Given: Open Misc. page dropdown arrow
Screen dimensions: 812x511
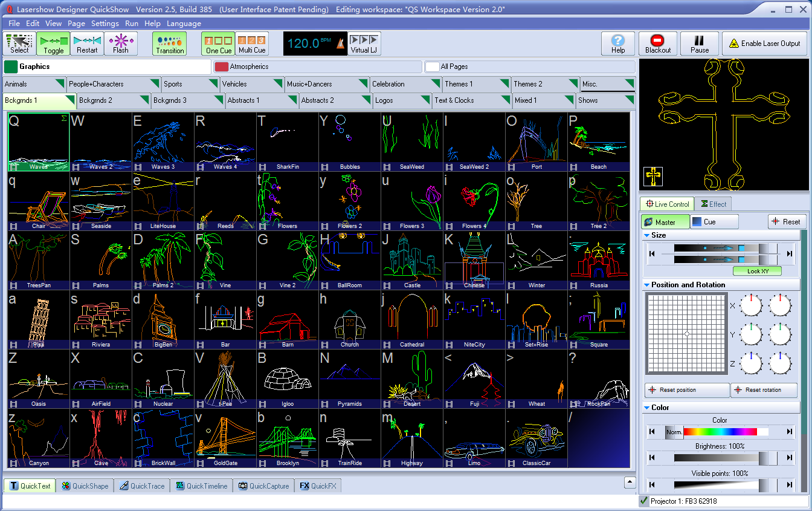Looking at the screenshot, I should click(630, 83).
